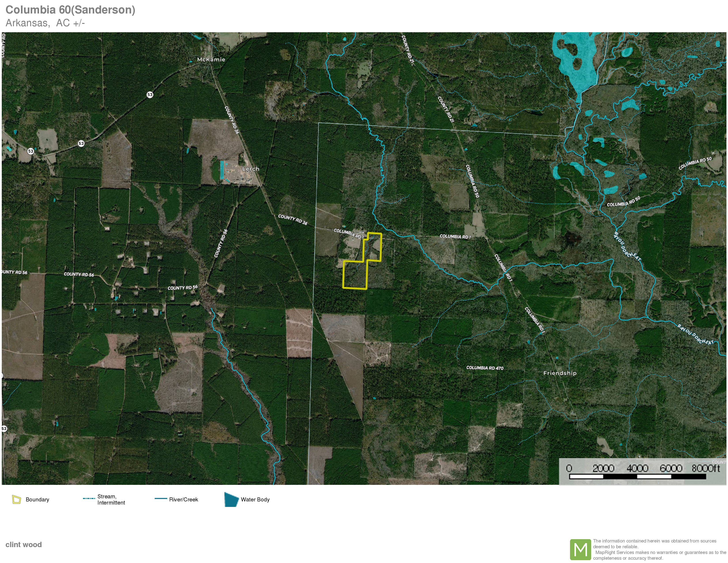
Task: Click the McKamie town label
Action: [x=211, y=59]
